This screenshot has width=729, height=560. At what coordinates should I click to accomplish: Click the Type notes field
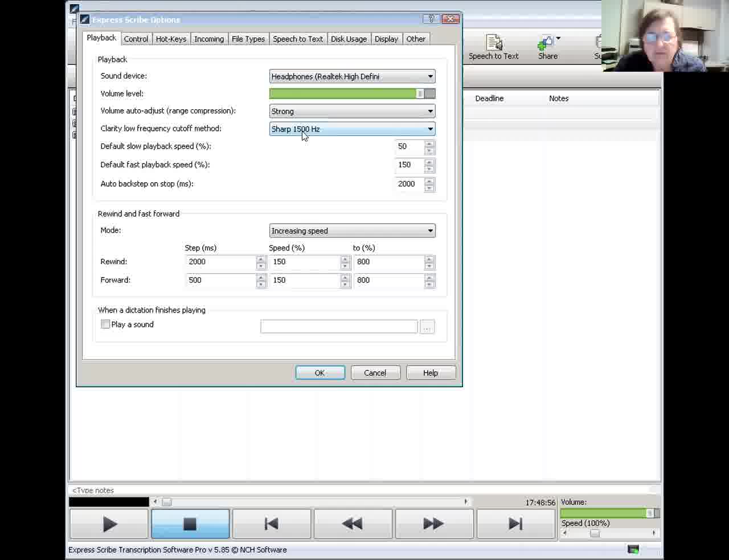(x=364, y=490)
